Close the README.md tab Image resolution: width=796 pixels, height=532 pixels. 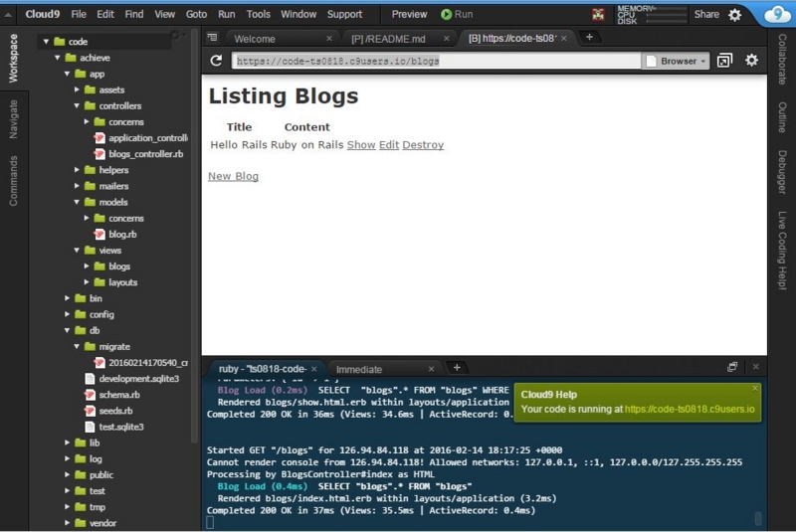(446, 39)
